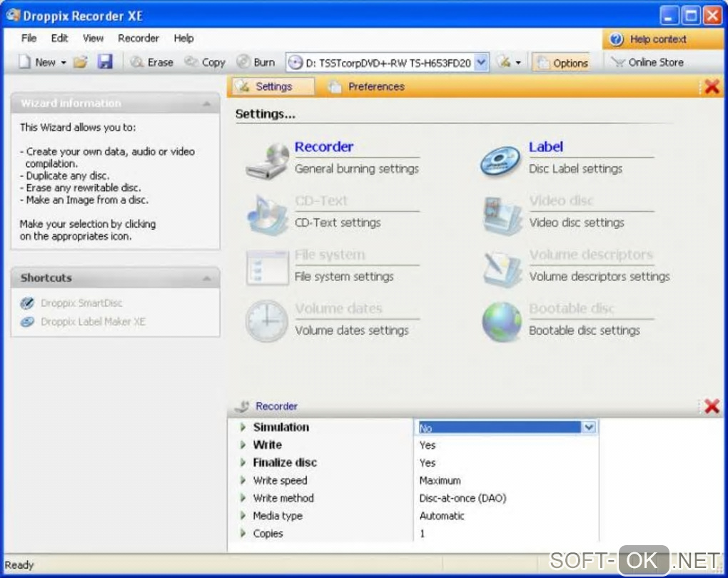The width and height of the screenshot is (728, 578).
Task: Close the Recorder properties panel red X
Action: 712,406
